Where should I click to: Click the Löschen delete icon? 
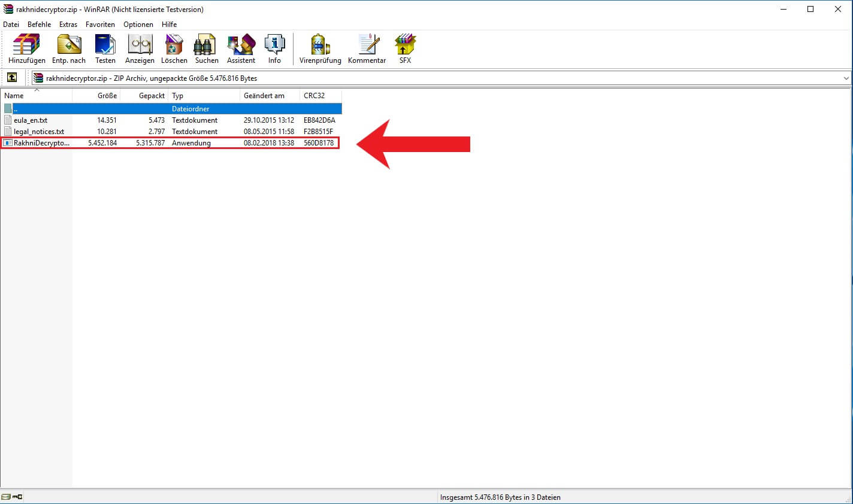tap(174, 44)
